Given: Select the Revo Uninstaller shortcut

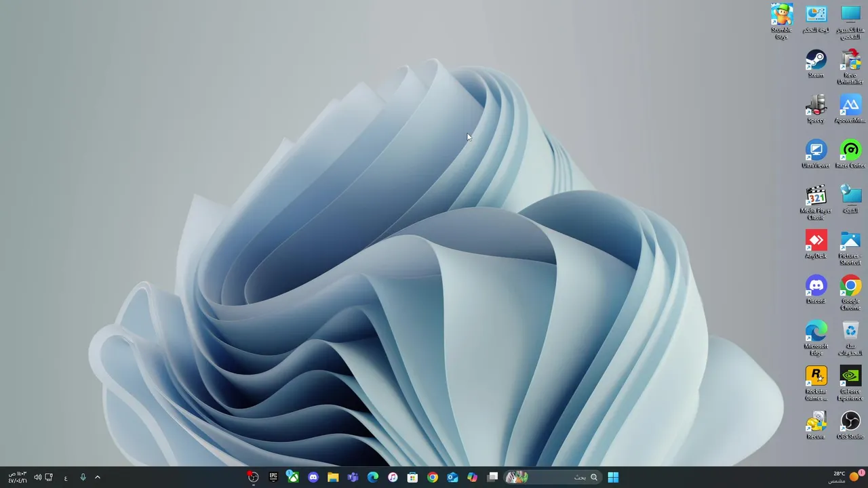Looking at the screenshot, I should (x=850, y=66).
